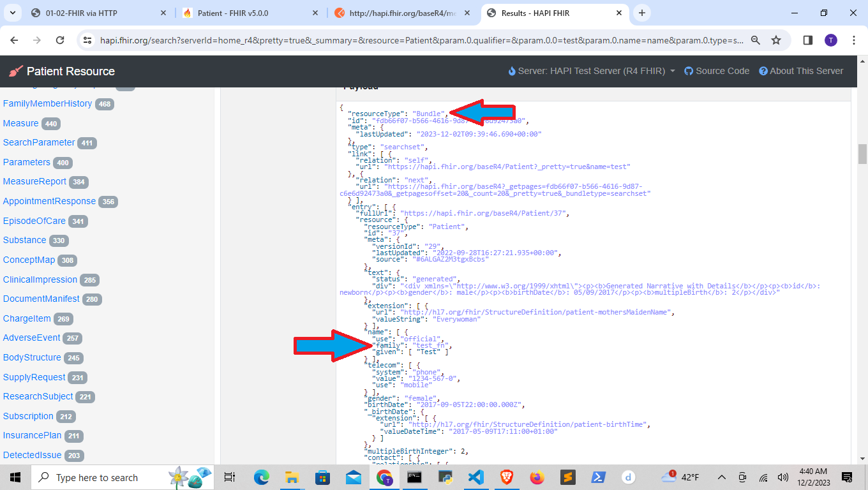This screenshot has width=868, height=490.
Task: Open the zoom magnifier in address bar
Action: [x=756, y=40]
